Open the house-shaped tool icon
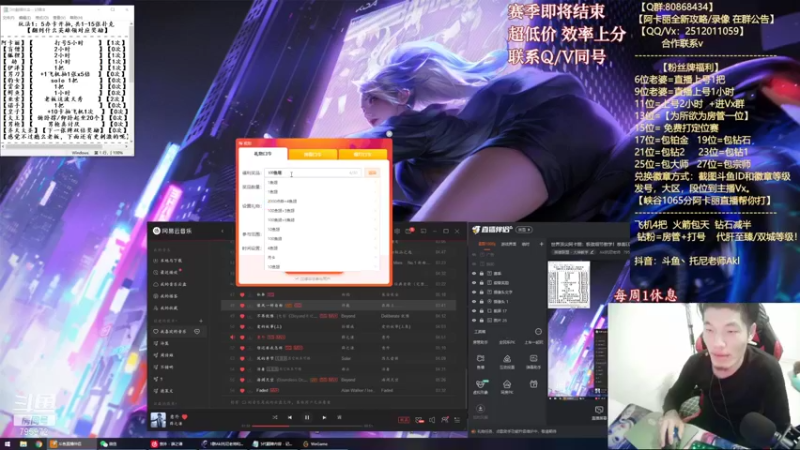Screen dimensions: 800x450 coord(507,386)
